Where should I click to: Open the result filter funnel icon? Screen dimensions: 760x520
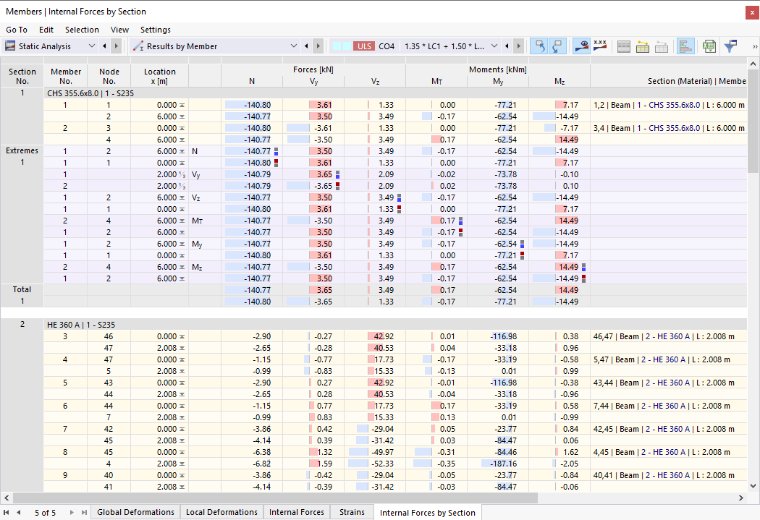click(730, 47)
